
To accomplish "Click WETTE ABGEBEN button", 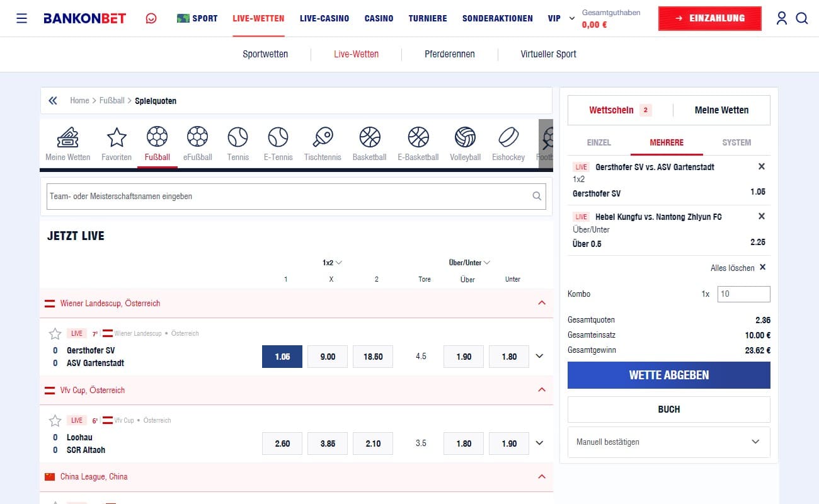I will coord(669,375).
